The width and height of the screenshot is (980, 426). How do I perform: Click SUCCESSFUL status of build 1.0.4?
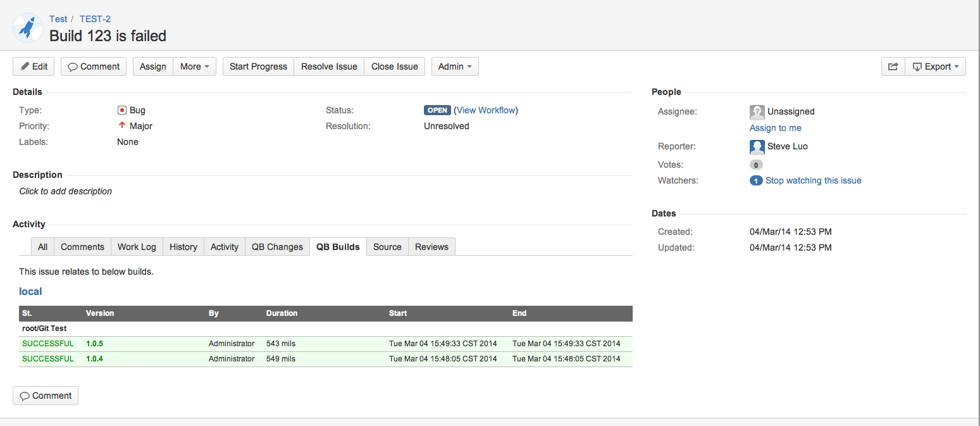[x=48, y=359]
